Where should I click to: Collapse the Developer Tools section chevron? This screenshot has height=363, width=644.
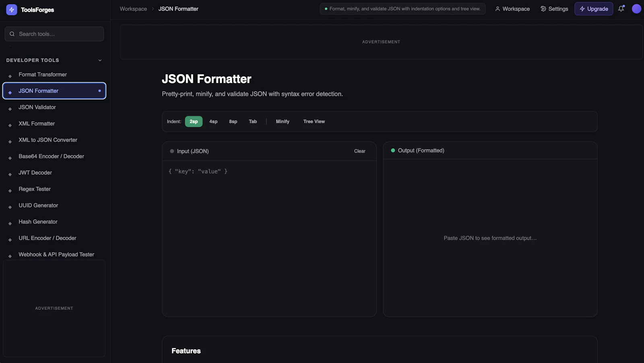coord(100,60)
